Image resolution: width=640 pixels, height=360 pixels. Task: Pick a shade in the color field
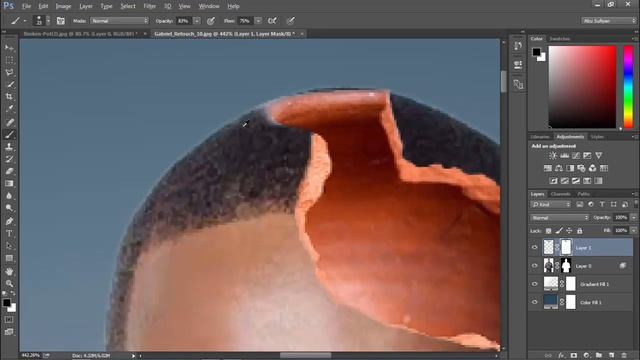click(x=582, y=87)
